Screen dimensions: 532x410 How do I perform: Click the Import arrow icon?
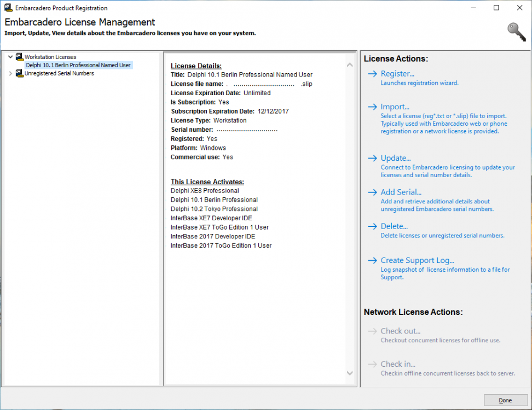[372, 107]
